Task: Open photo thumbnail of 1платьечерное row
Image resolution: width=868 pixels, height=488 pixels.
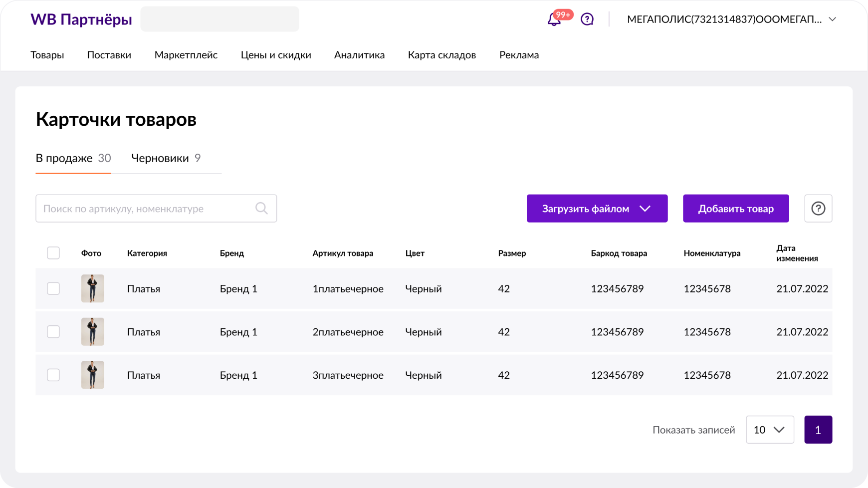Action: coord(93,288)
